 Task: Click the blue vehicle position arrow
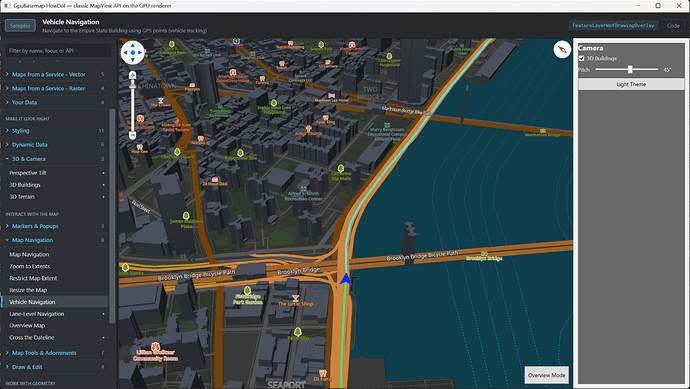(x=346, y=278)
